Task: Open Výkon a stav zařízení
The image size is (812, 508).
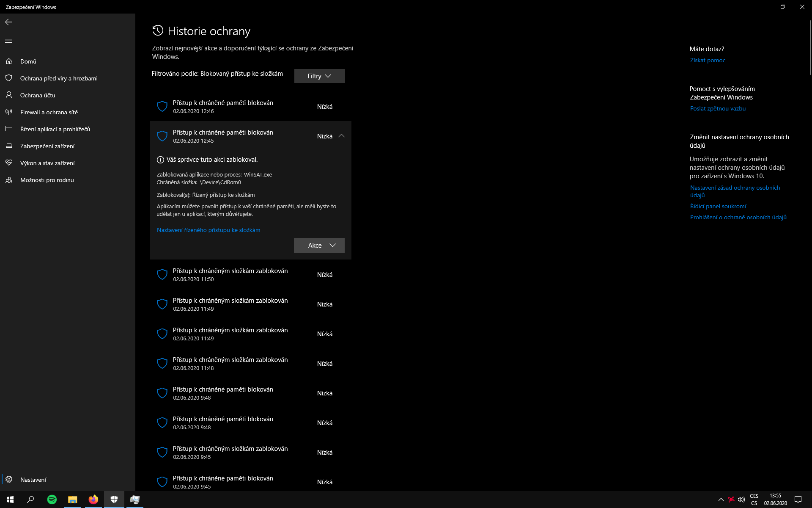Action: [47, 163]
